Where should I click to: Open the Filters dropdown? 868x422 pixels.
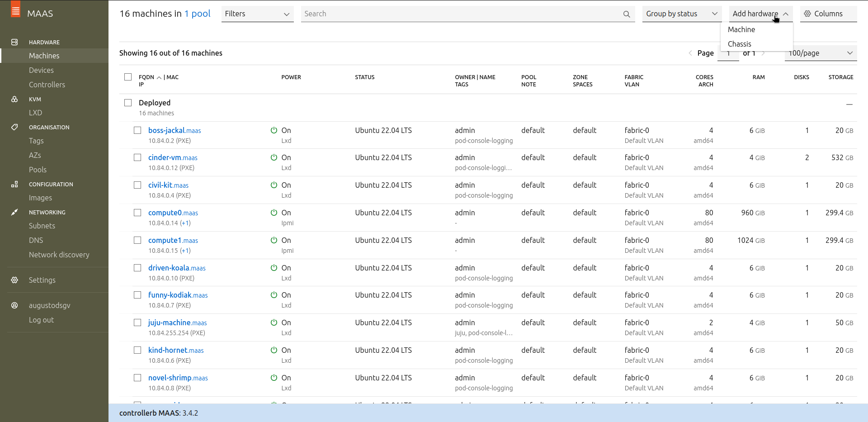257,14
